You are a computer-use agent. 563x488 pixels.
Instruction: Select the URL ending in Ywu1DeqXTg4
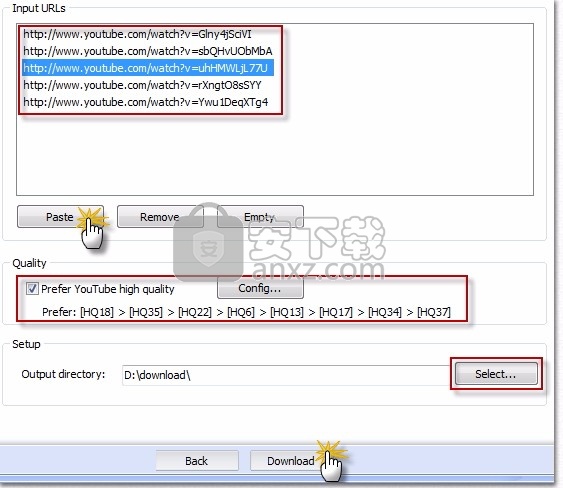pos(145,102)
